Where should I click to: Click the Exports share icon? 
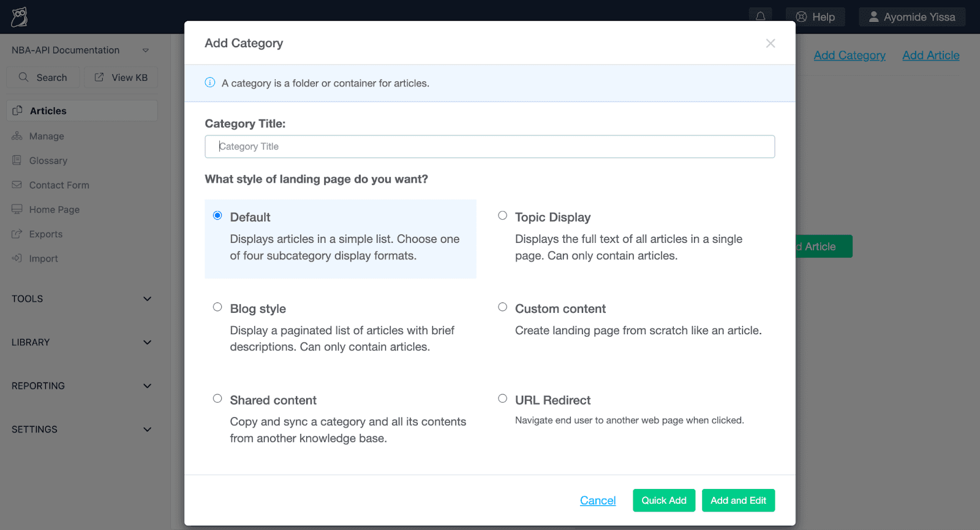17,234
